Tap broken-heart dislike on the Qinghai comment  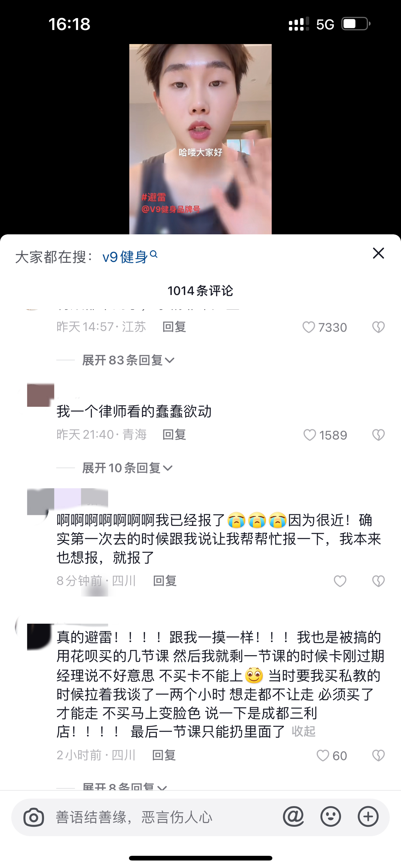pyautogui.click(x=379, y=435)
